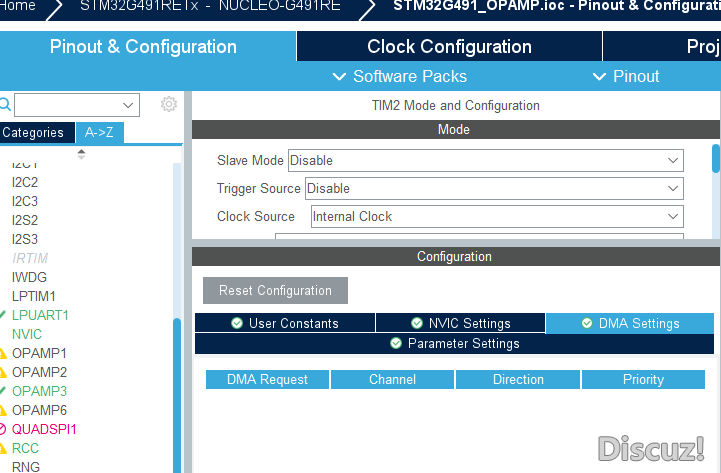The image size is (721, 473).
Task: Click the warning icon beside OPAMP2
Action: pos(3,372)
